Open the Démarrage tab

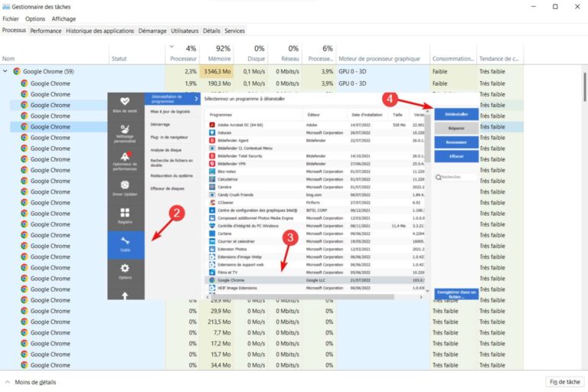[x=152, y=31]
